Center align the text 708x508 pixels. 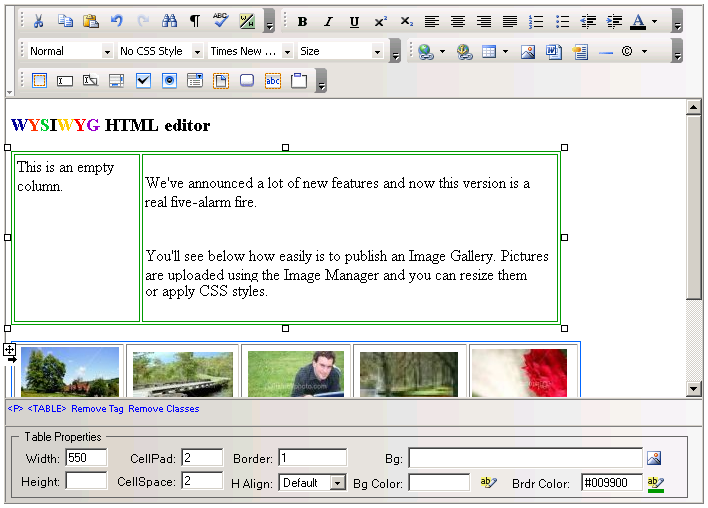tap(458, 21)
